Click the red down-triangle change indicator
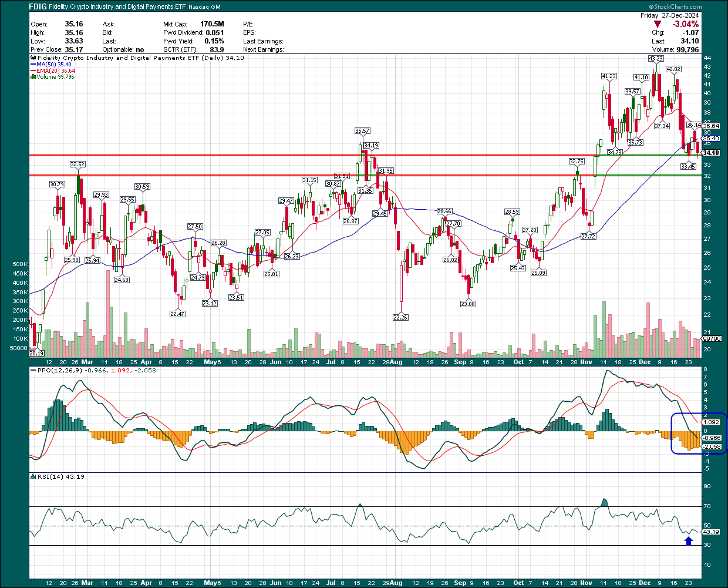 point(658,24)
